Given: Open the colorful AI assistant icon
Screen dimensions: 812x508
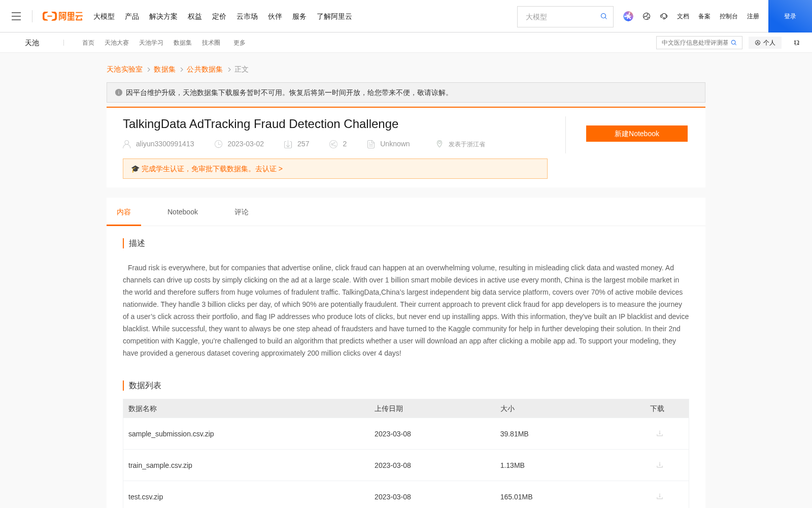Looking at the screenshot, I should tap(628, 16).
